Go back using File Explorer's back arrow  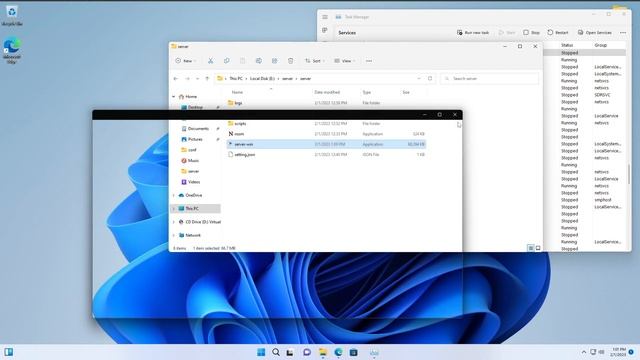176,78
